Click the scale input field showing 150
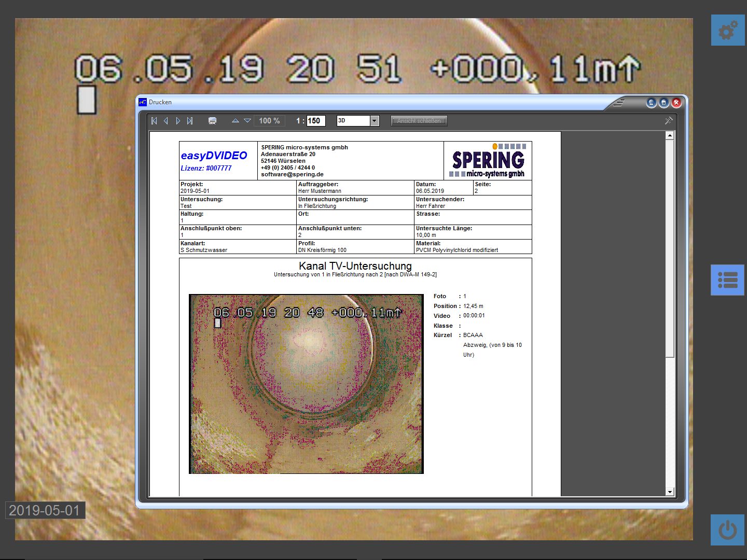Viewport: 747px width, 560px height. tap(315, 121)
